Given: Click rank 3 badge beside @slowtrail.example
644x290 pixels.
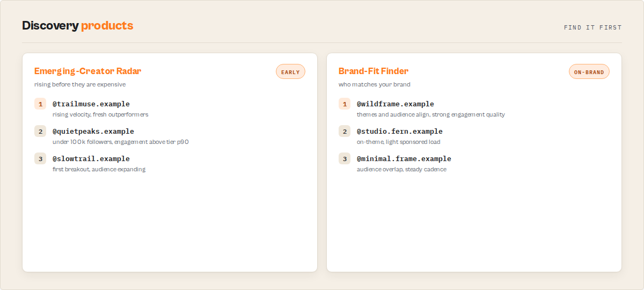Looking at the screenshot, I should click(40, 158).
